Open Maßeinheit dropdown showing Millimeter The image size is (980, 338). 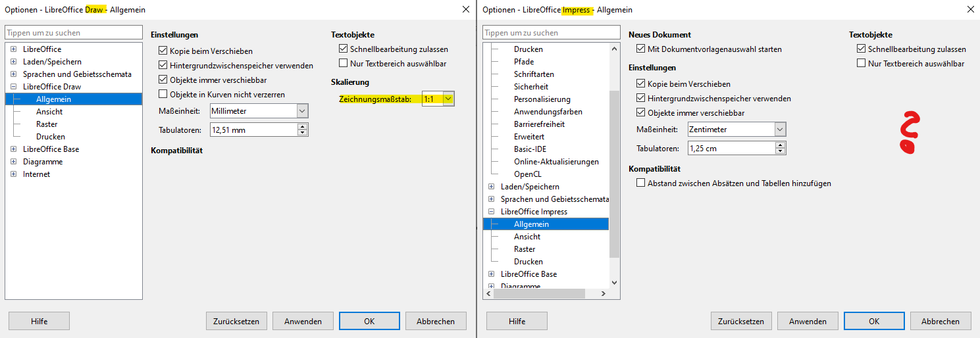point(259,111)
